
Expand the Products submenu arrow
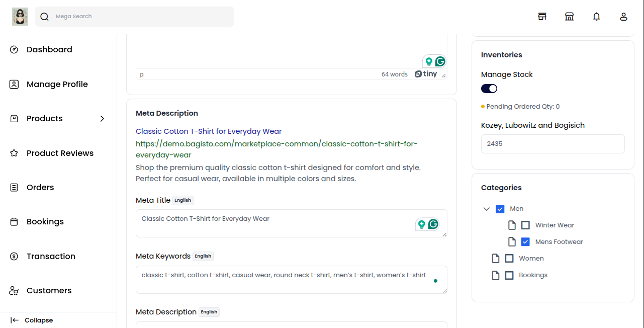coord(102,119)
